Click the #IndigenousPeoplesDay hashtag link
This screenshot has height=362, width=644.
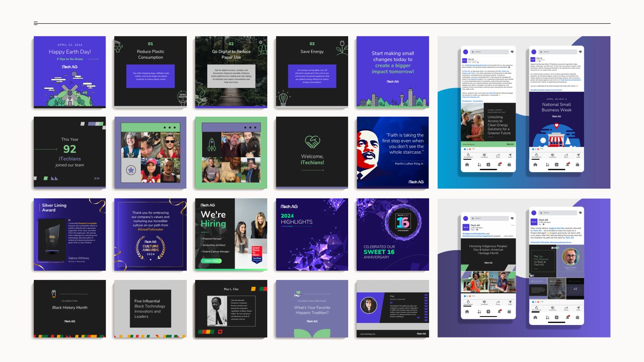pos(474,234)
